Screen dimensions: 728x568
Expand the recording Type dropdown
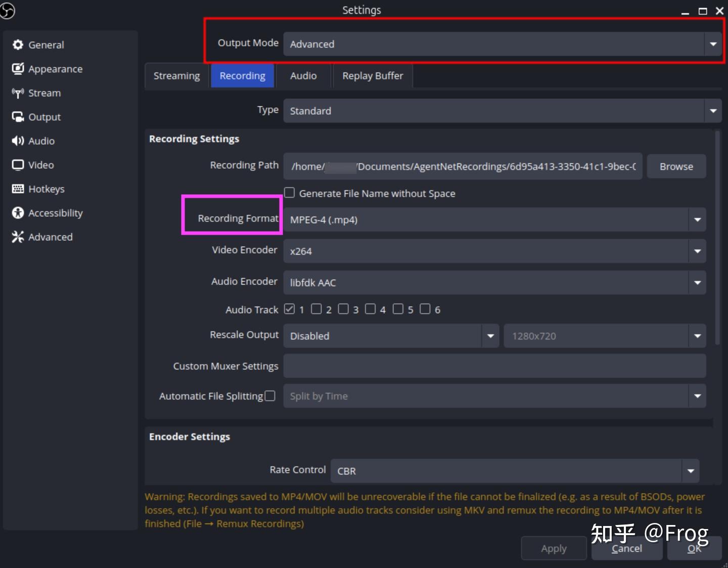click(503, 111)
